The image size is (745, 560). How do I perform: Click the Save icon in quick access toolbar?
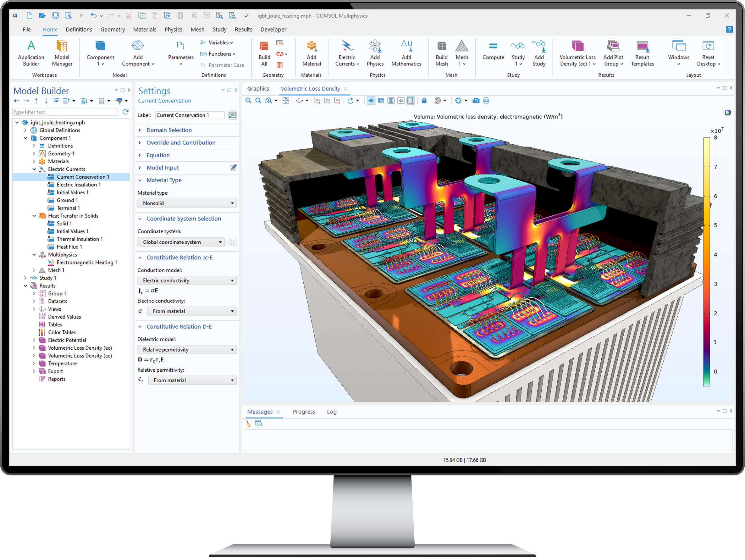(55, 15)
